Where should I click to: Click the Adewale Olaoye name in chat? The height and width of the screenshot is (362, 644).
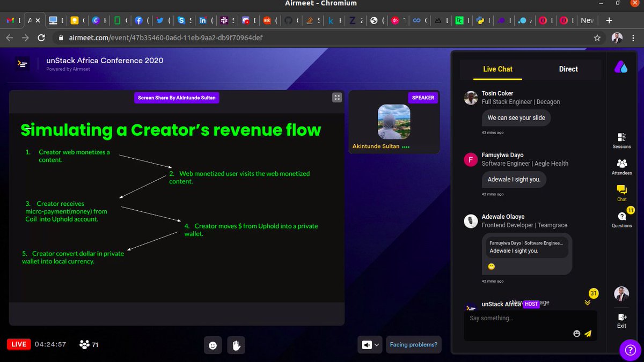tap(503, 217)
